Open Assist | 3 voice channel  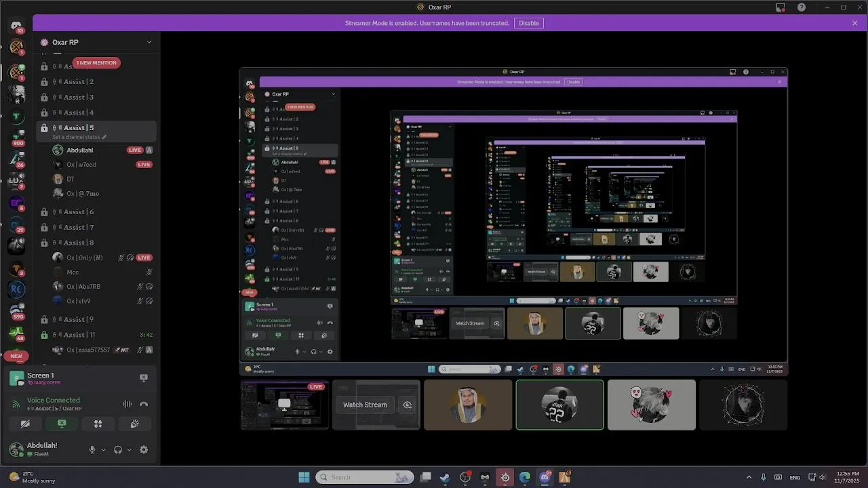[x=96, y=97]
